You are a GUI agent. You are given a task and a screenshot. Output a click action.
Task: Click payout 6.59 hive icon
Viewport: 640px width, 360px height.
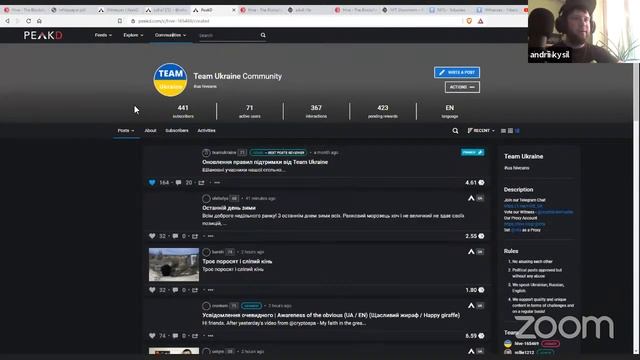481,336
